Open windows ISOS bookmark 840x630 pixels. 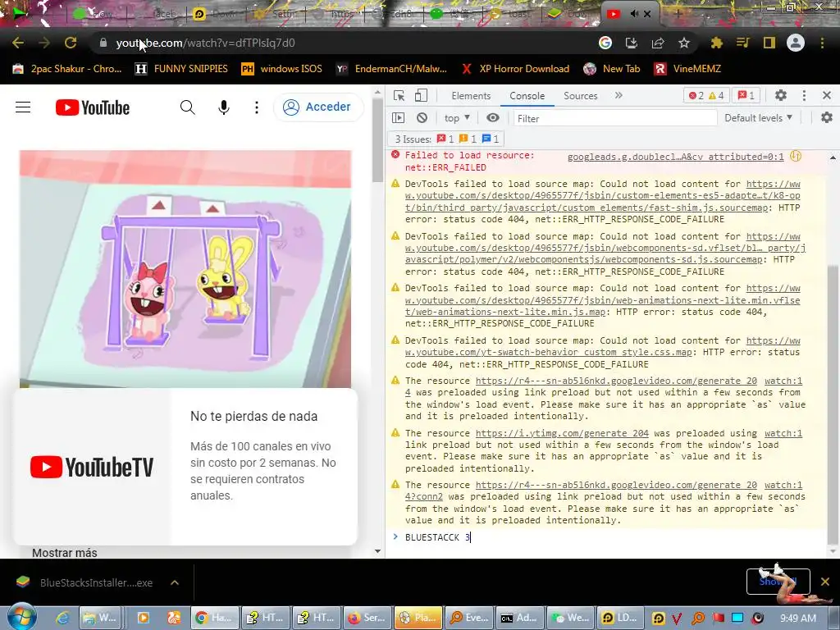tap(282, 69)
